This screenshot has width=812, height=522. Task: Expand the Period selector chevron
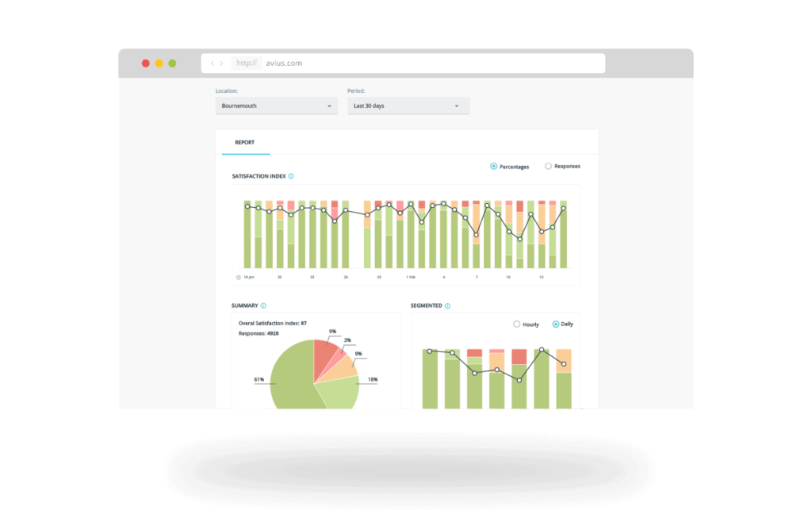click(456, 105)
